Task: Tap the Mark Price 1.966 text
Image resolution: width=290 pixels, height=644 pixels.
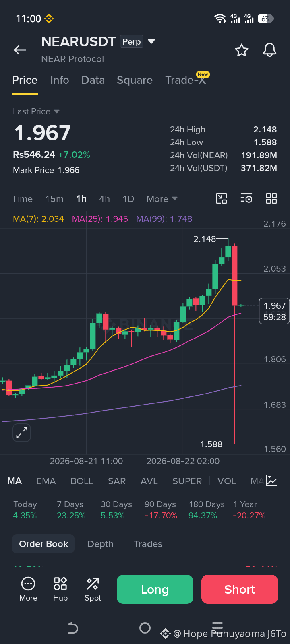Action: coord(46,170)
